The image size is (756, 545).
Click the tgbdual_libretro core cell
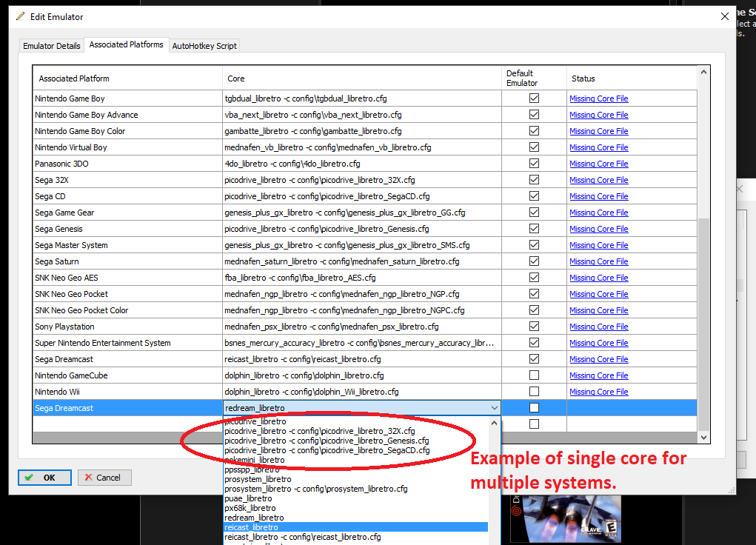click(x=362, y=98)
